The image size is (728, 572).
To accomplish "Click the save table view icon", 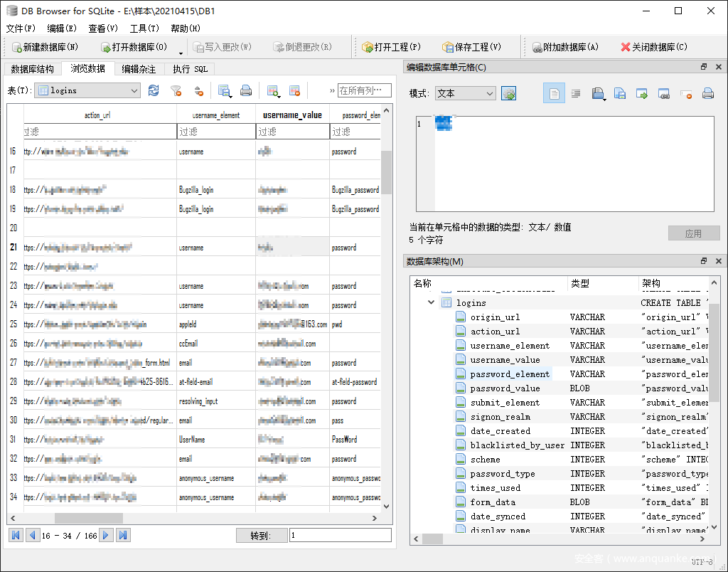I will pos(224,90).
